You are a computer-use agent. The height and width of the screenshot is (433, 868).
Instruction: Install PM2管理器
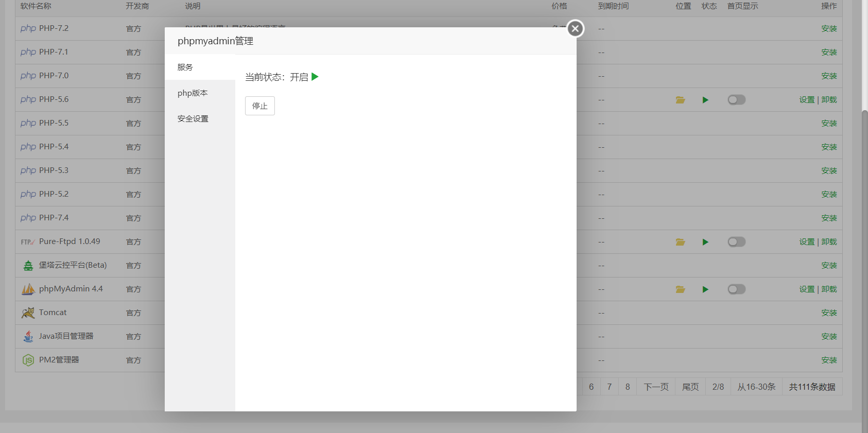pos(829,360)
